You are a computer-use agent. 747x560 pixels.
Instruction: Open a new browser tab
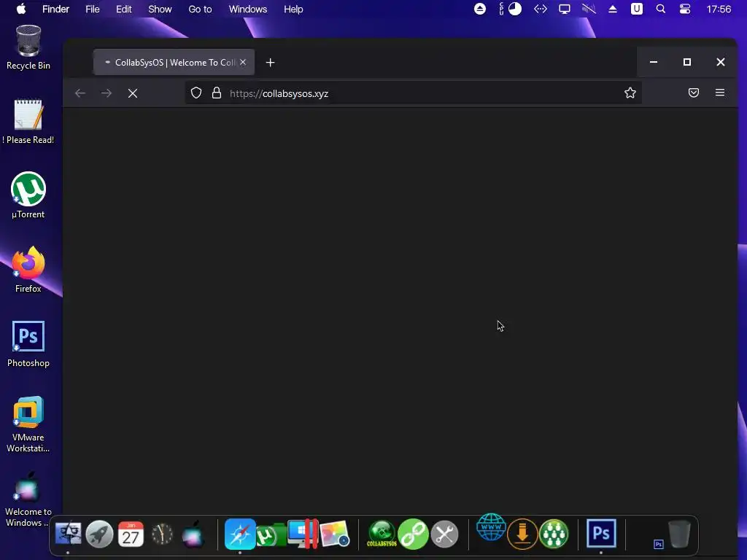(x=270, y=63)
